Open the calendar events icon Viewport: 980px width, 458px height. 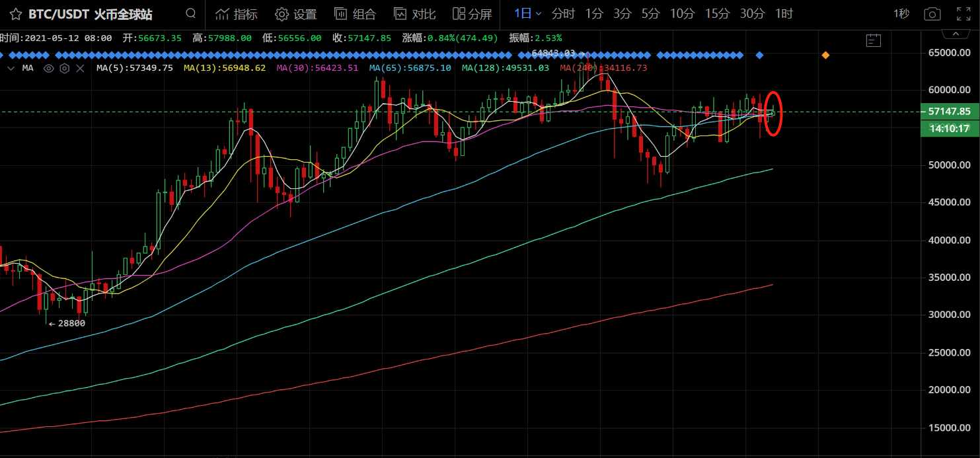point(874,40)
